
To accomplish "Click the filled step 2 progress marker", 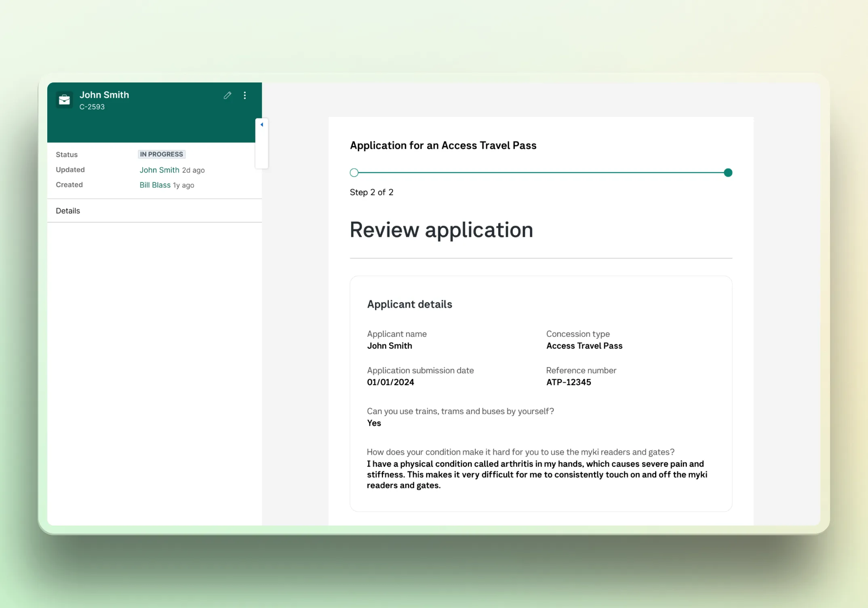I will (728, 173).
